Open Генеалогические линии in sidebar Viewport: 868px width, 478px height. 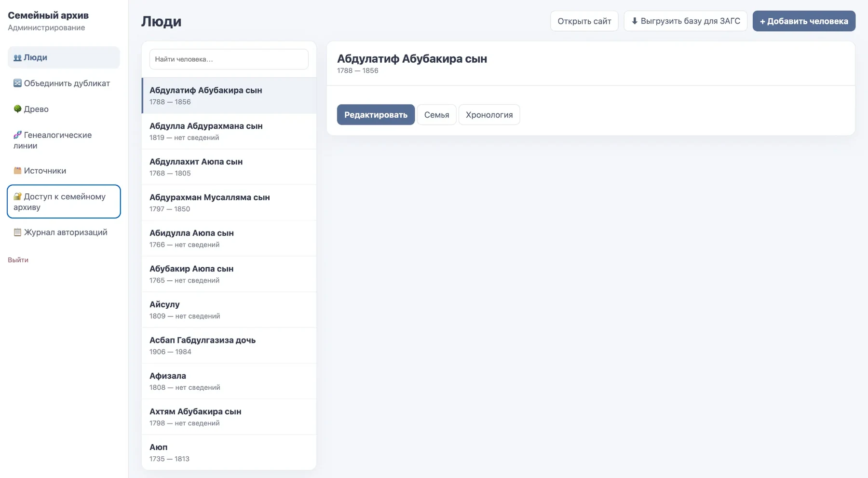click(x=64, y=140)
